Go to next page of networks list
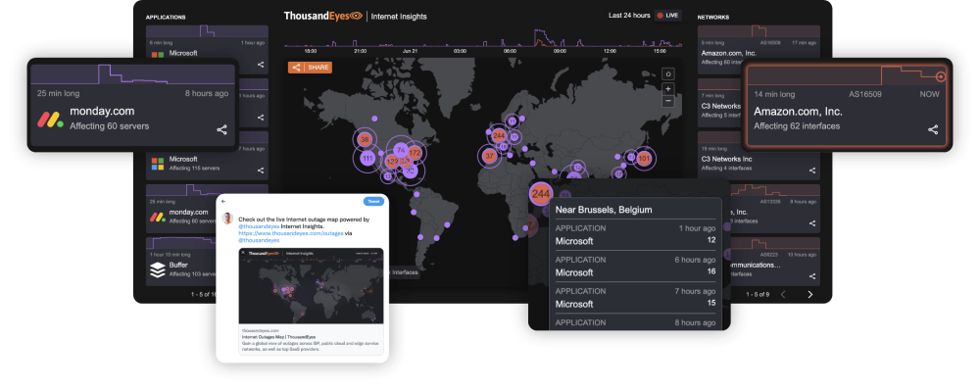Image resolution: width=980 pixels, height=390 pixels. click(x=810, y=294)
